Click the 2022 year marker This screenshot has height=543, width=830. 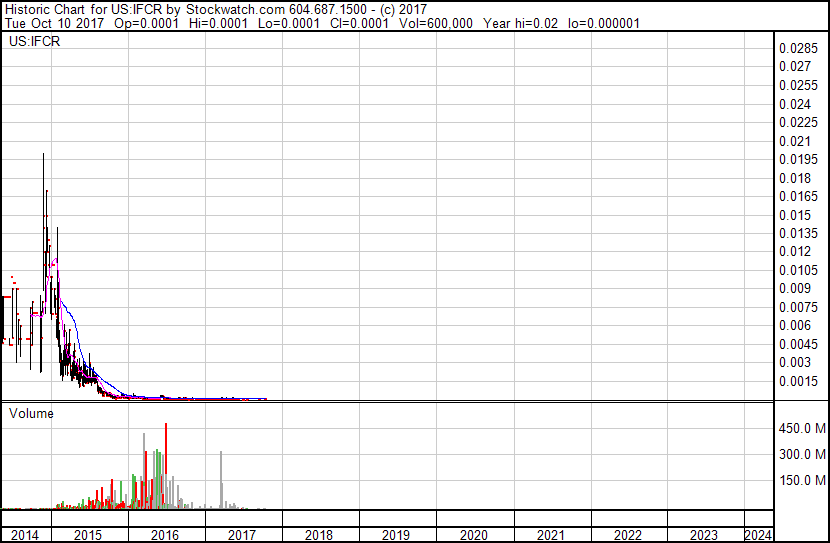(627, 535)
